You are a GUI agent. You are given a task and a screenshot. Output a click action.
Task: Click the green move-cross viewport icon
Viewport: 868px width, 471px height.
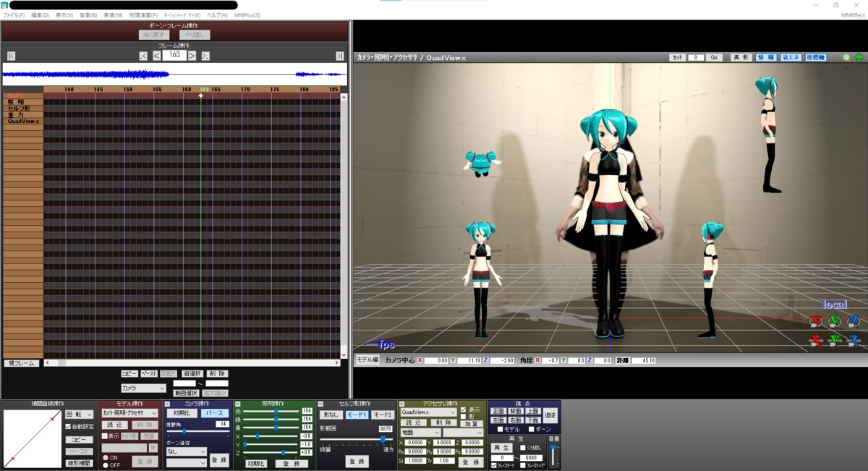tap(859, 57)
